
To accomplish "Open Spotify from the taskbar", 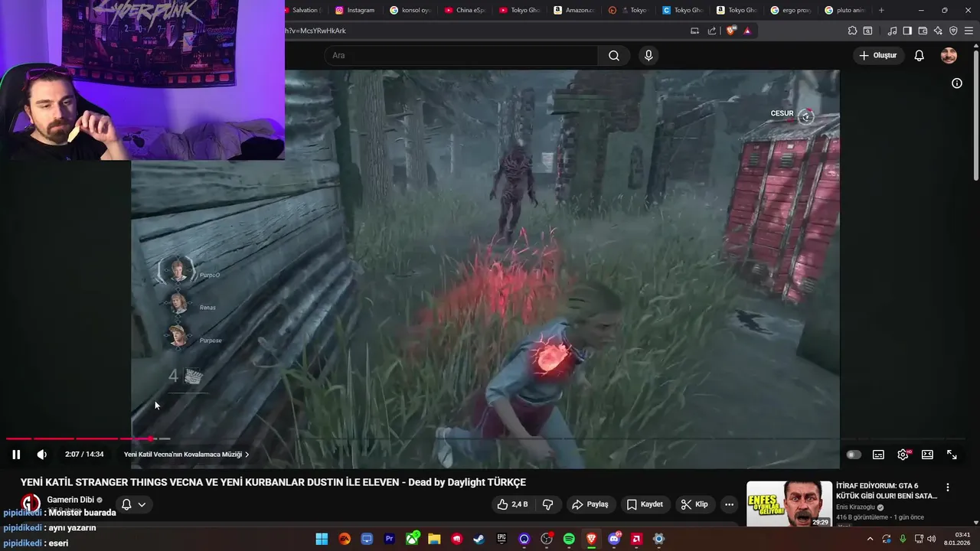I will [x=569, y=539].
